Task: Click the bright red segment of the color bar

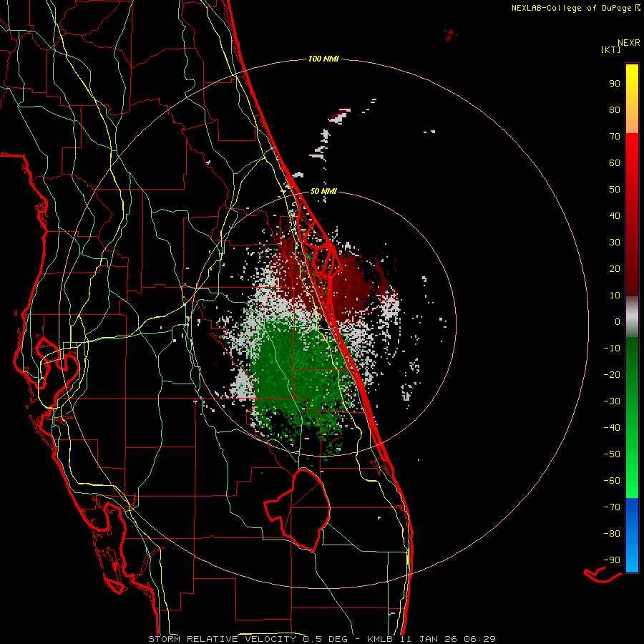Action: [x=632, y=215]
